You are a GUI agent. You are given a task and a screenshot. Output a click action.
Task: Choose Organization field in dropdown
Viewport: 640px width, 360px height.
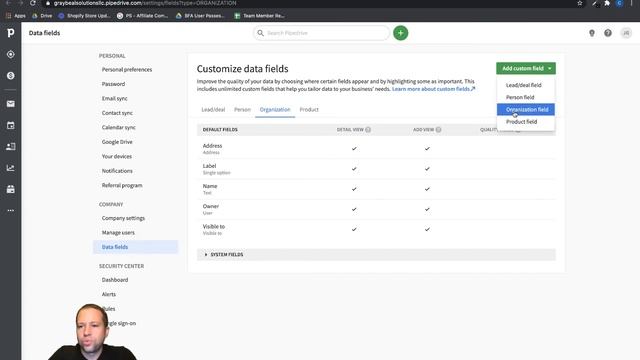click(x=526, y=109)
